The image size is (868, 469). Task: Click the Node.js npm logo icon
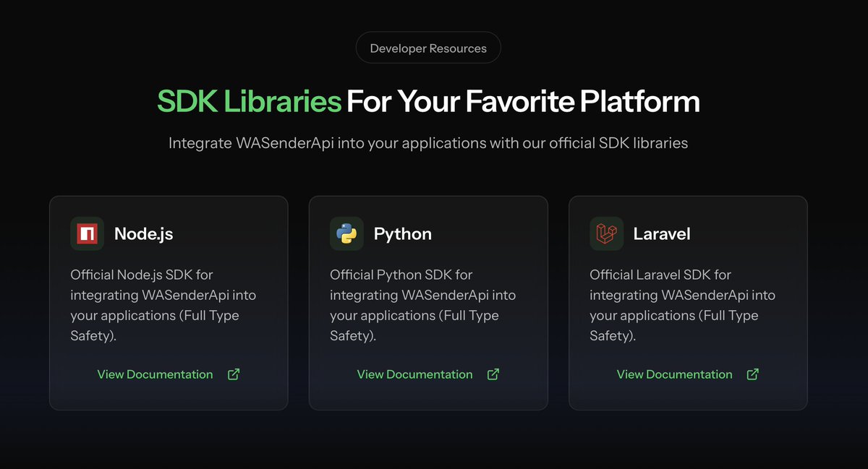point(87,233)
